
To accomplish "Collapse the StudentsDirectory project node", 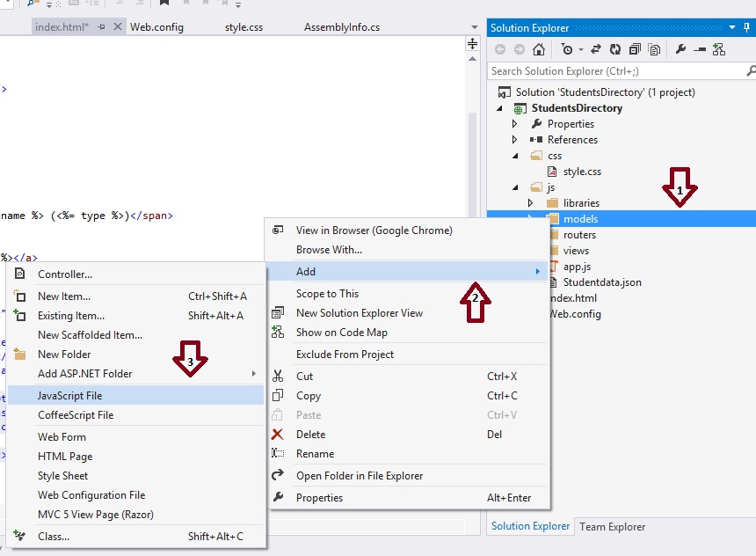I will pos(499,108).
